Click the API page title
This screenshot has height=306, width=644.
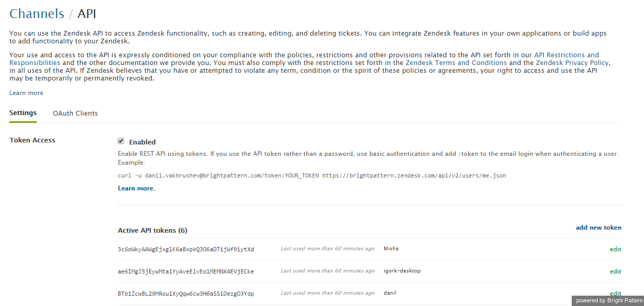click(x=87, y=14)
